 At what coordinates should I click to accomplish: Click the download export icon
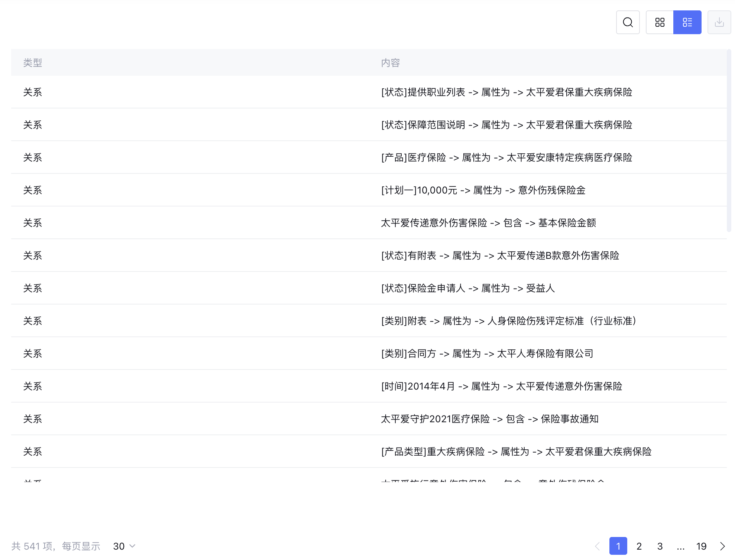(719, 22)
